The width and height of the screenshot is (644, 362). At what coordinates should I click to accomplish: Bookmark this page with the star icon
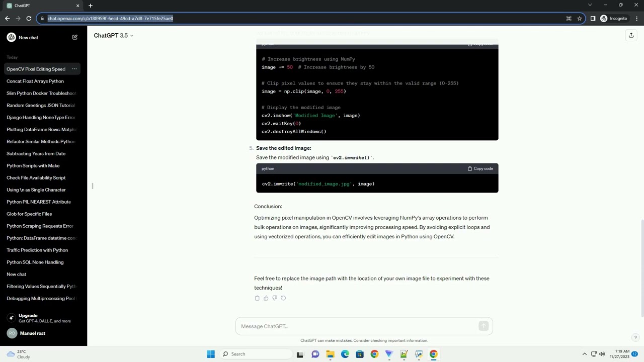580,19
